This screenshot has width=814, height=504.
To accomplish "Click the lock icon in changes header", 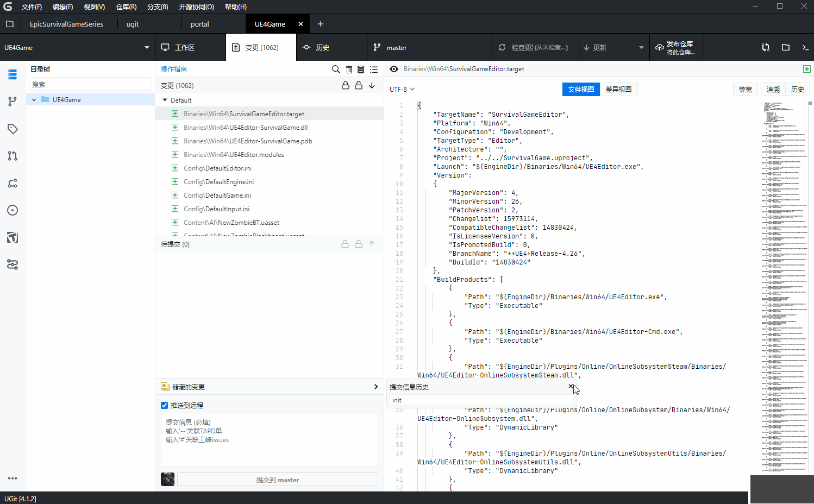I will [345, 85].
